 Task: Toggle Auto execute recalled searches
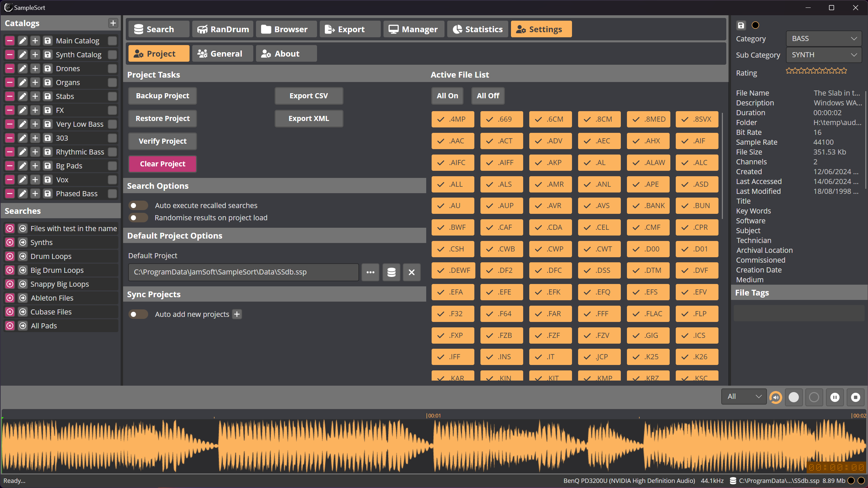coord(138,205)
